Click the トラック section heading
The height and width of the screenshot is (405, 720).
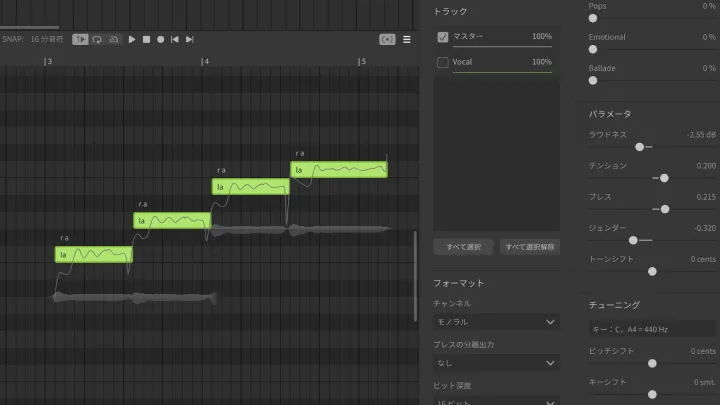point(450,11)
